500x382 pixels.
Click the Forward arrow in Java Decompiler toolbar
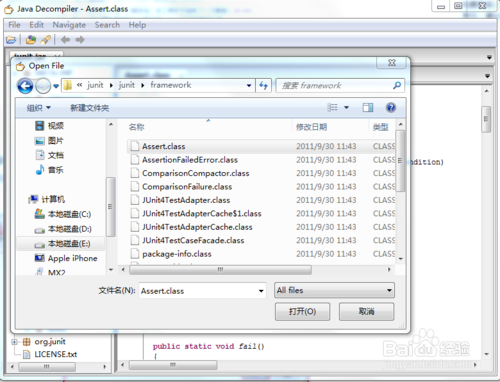80,40
